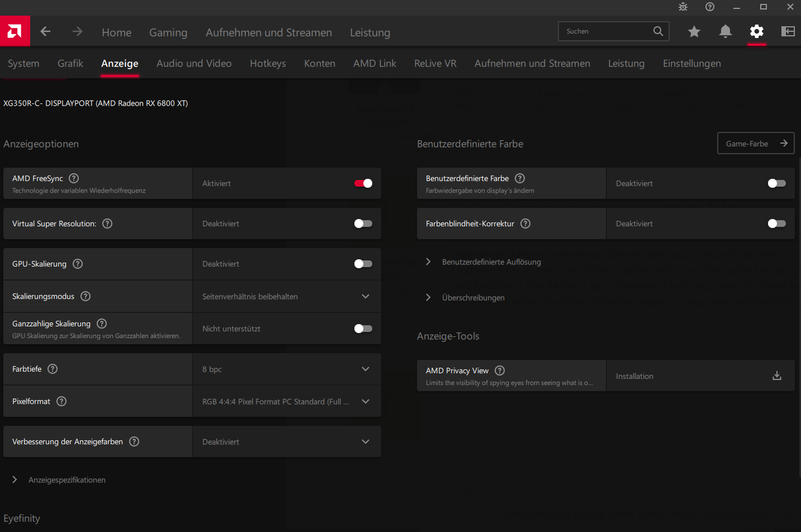Click the AMD logo icon
Screen dimensions: 801x532
point(15,31)
